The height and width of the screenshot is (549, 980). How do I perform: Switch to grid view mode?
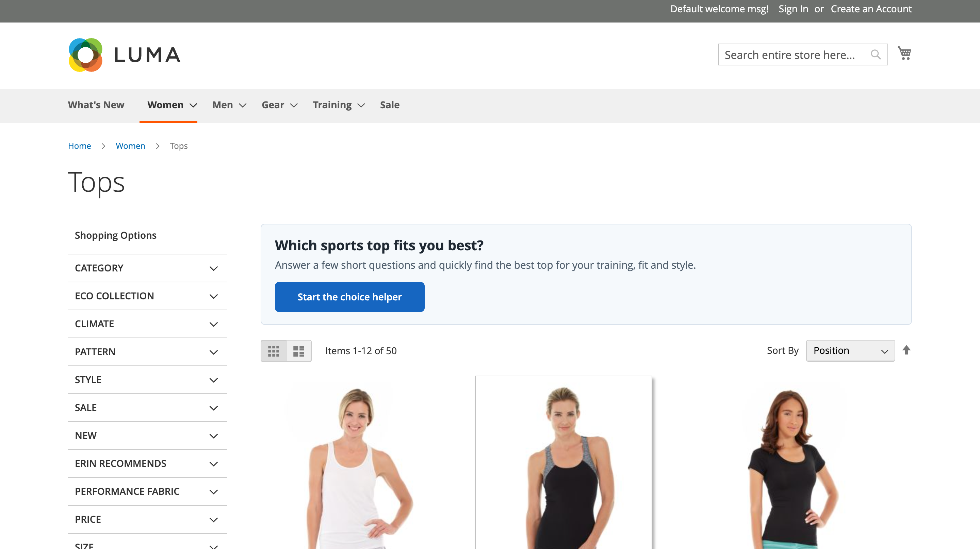point(274,351)
